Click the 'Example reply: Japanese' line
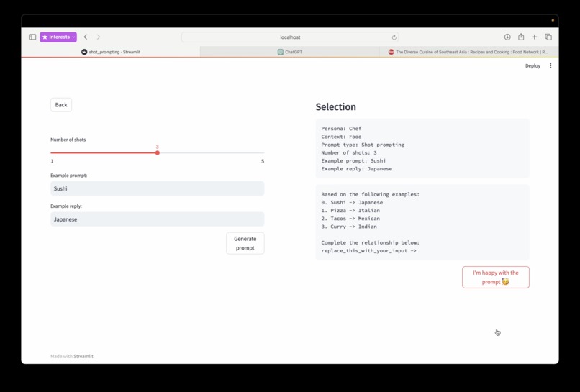 [357, 169]
